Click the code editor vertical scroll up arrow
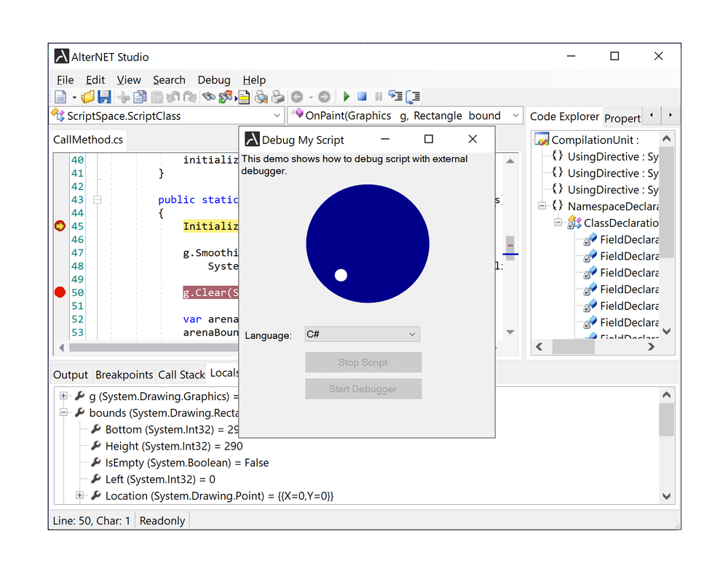The height and width of the screenshot is (571, 728). pos(510,161)
